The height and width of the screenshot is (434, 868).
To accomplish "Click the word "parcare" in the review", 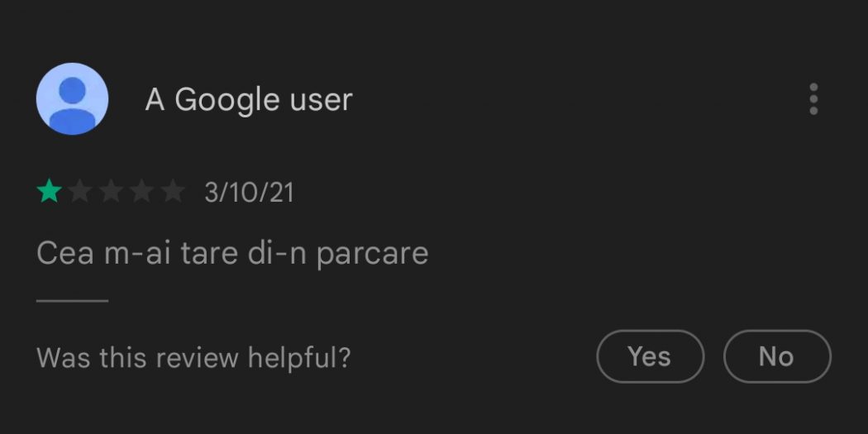I will point(372,253).
